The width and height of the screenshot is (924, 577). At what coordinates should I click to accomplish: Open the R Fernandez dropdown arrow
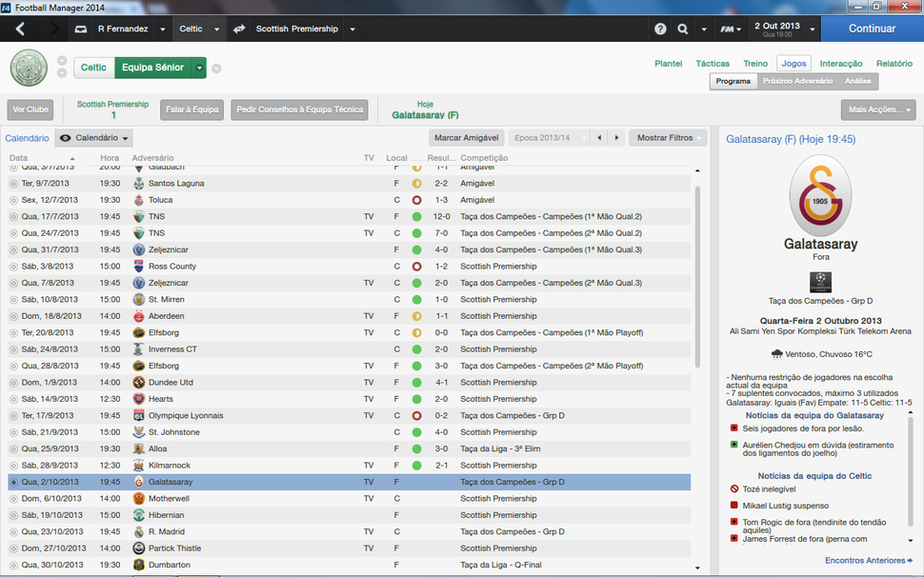coord(163,29)
